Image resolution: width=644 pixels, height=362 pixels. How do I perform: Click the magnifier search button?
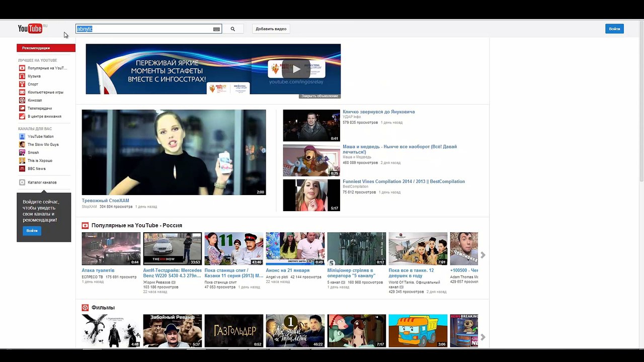point(232,29)
